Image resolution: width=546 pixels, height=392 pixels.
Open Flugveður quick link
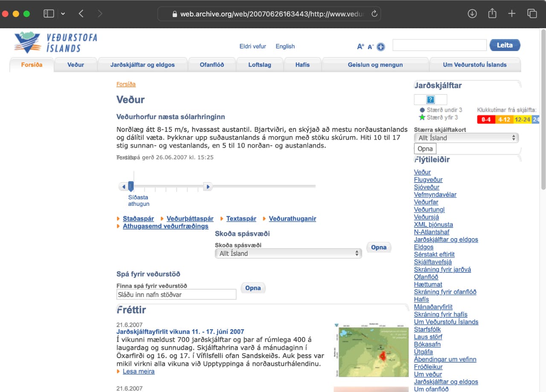(x=428, y=180)
